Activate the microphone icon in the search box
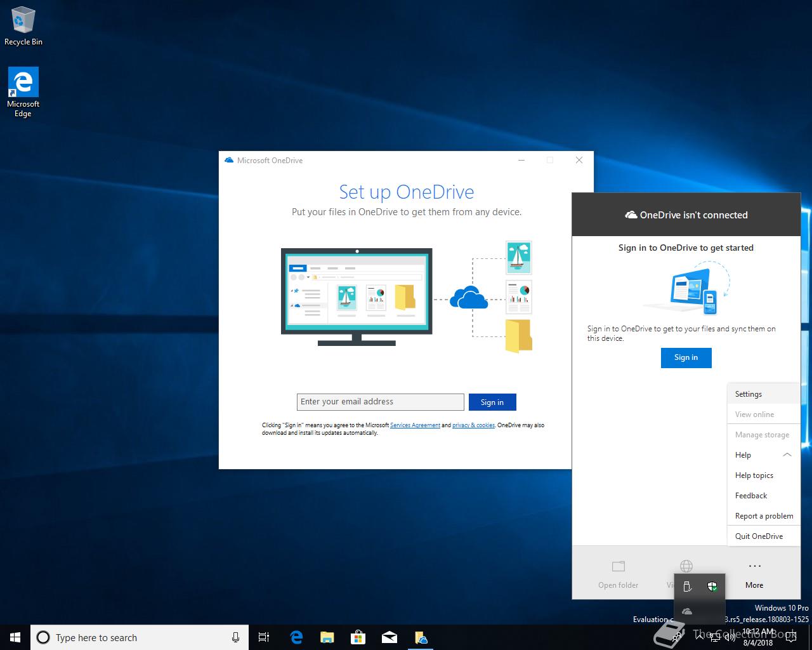812x650 pixels. coord(235,637)
